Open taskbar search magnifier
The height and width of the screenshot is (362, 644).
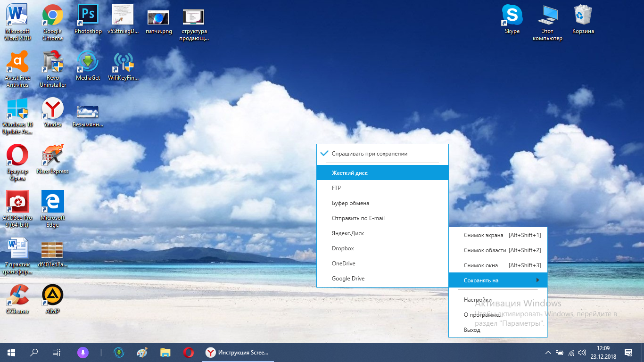coord(34,352)
